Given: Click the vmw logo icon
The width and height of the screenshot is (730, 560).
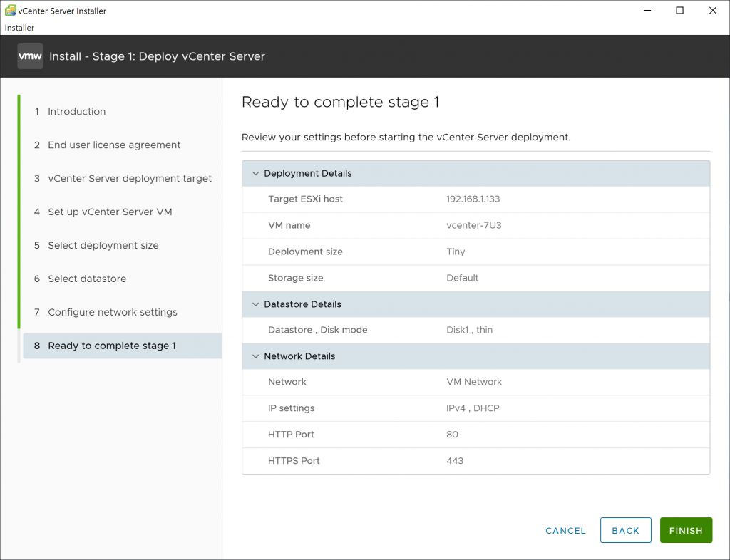Looking at the screenshot, I should 30,56.
